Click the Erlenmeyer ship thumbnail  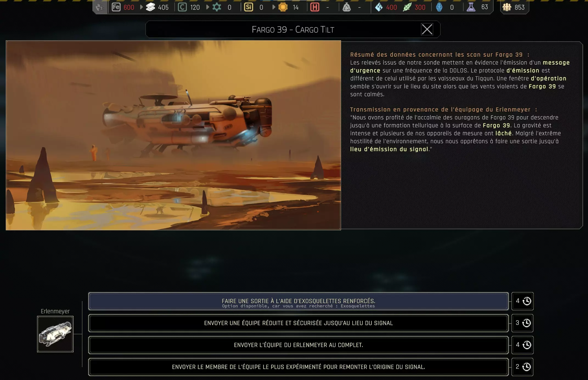point(55,334)
